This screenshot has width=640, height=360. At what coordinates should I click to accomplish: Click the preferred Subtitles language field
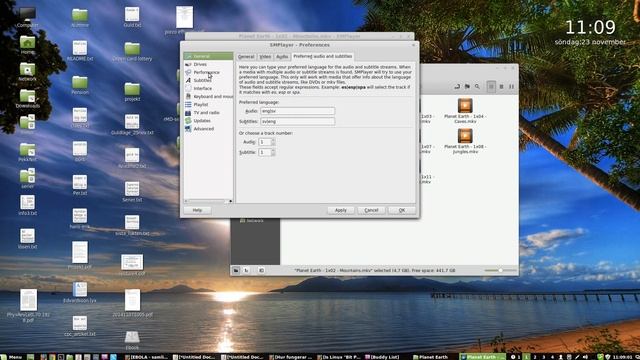coord(298,122)
